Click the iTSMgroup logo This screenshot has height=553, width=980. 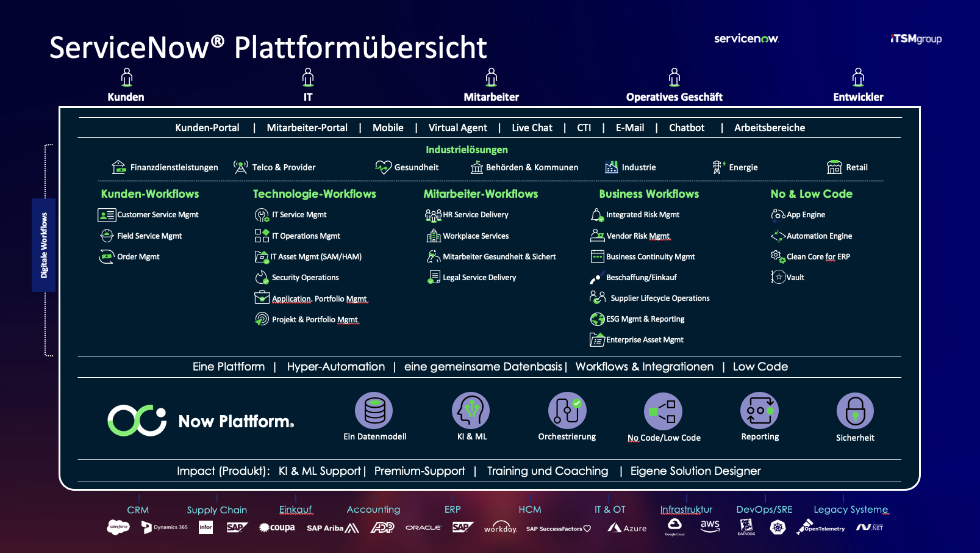pyautogui.click(x=916, y=38)
